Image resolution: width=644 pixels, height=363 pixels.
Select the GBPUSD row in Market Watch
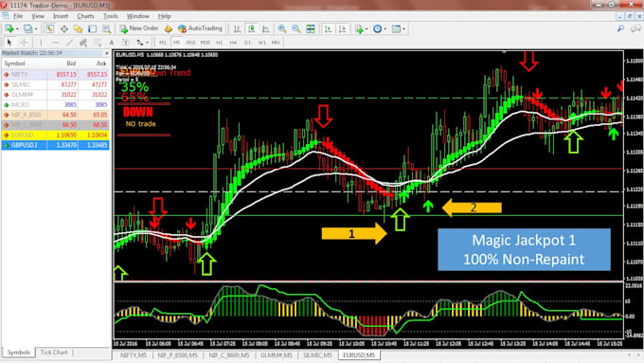pyautogui.click(x=56, y=145)
